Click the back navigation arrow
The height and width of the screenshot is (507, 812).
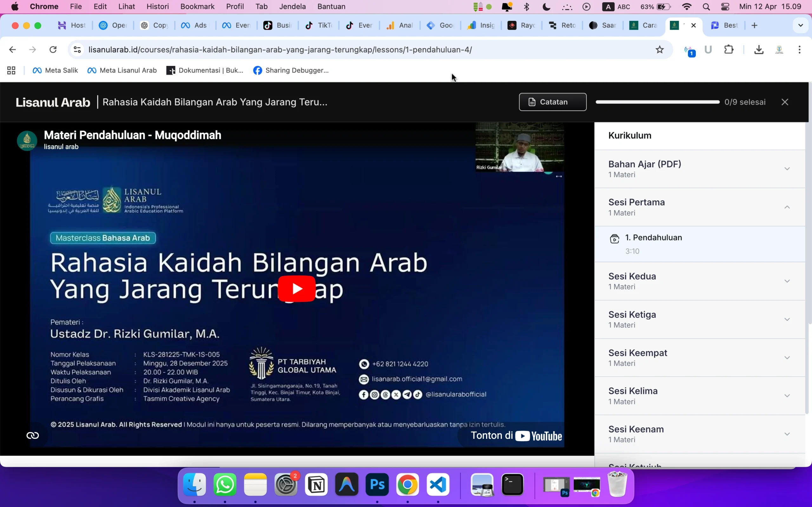point(12,49)
